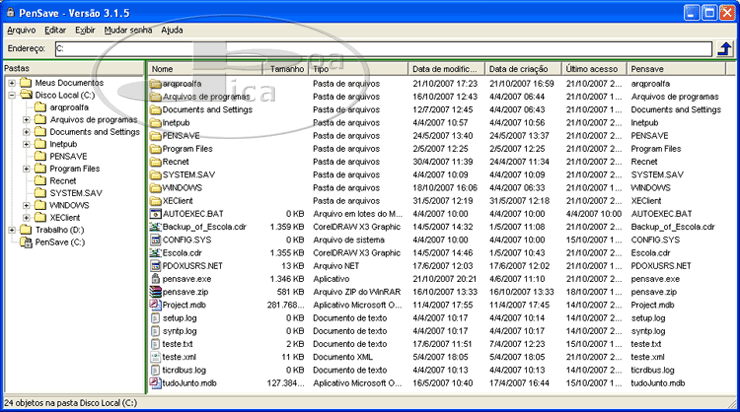Image resolution: width=740 pixels, height=412 pixels.
Task: Open the Arquivo menu
Action: (x=20, y=31)
